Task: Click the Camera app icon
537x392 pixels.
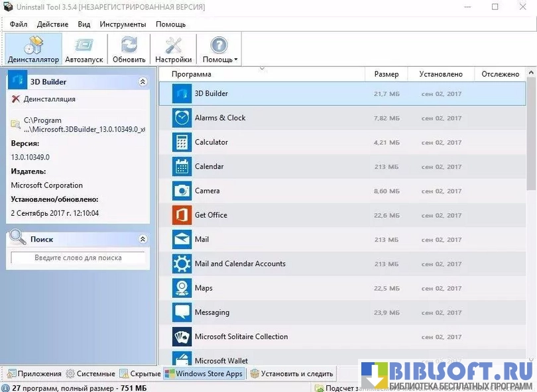Action: pos(182,191)
